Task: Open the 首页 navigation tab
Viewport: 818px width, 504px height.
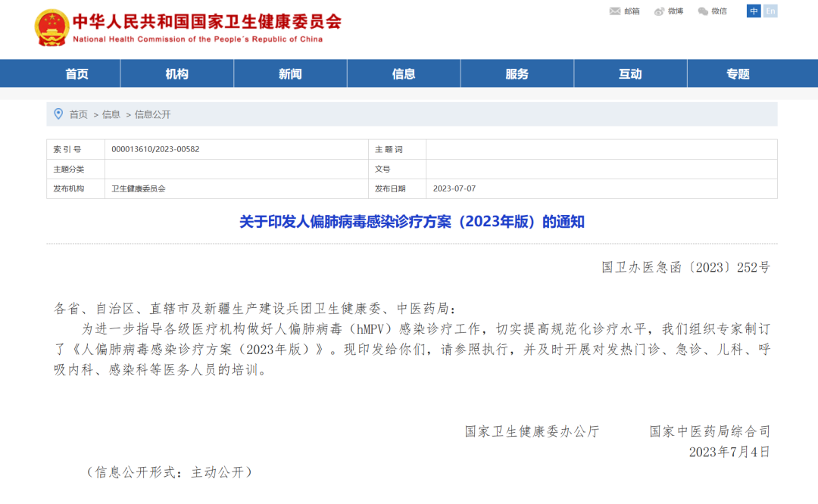Action: [x=76, y=73]
